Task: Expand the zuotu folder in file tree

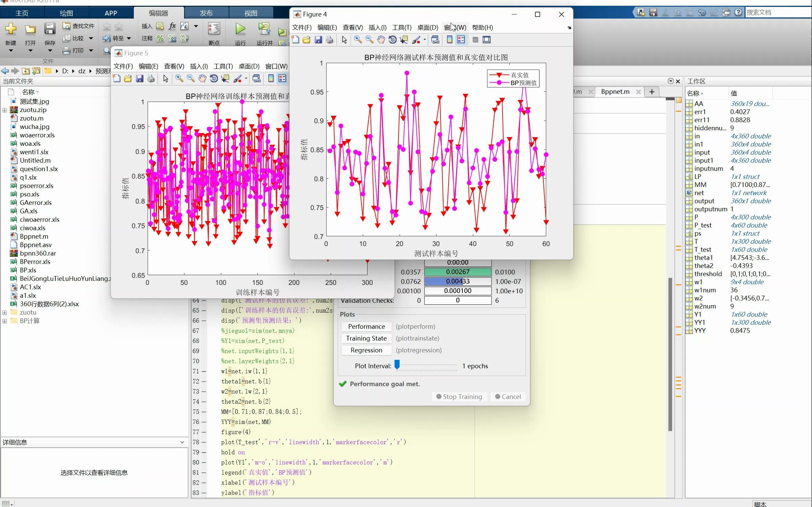Action: [4, 313]
